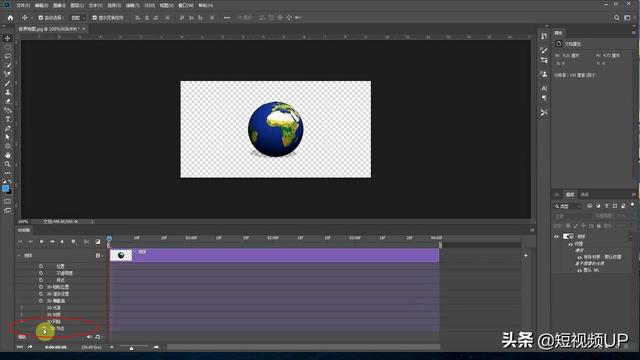Select the Move tool in left toolbox
The width and height of the screenshot is (640, 360).
coord(7,38)
